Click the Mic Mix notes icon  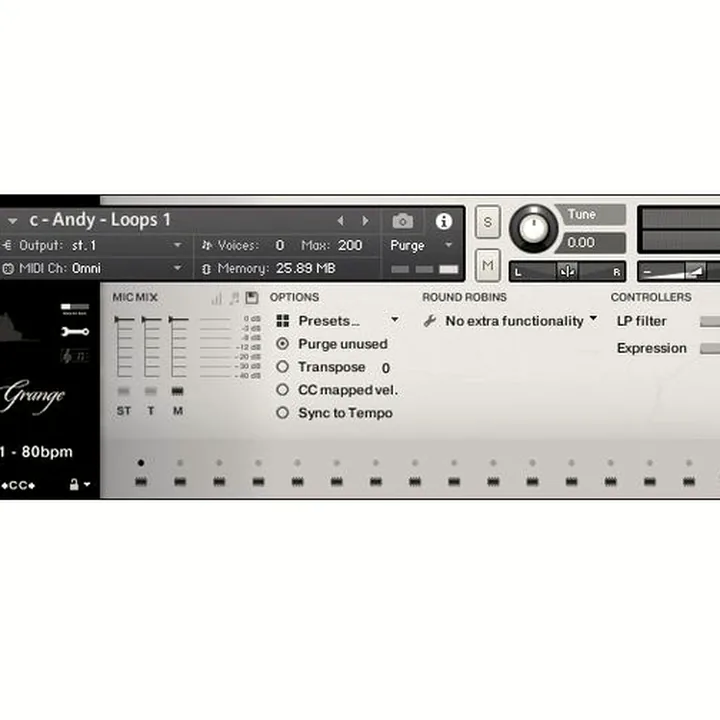point(234,298)
